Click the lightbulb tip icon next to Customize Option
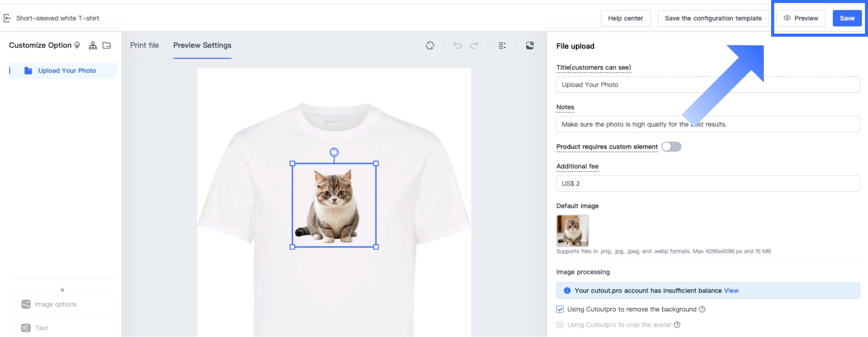The width and height of the screenshot is (868, 337). click(77, 45)
